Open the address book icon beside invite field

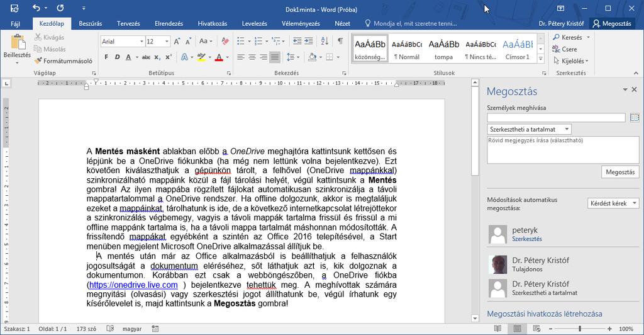tap(635, 118)
